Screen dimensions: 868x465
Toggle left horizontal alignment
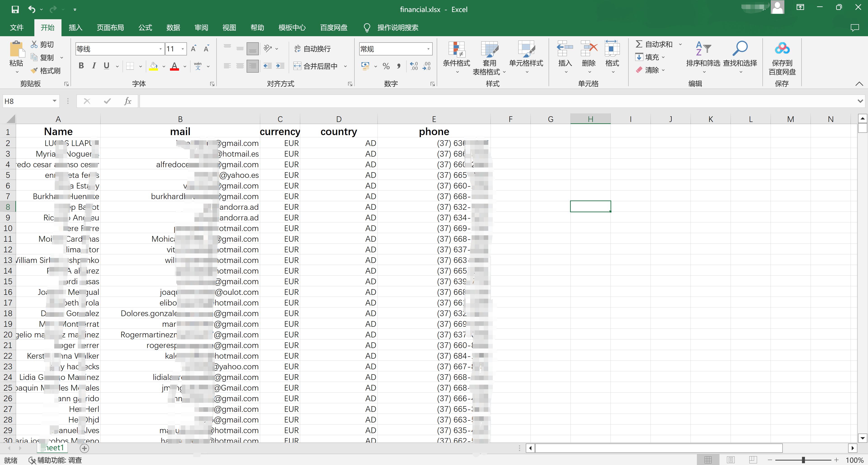227,66
